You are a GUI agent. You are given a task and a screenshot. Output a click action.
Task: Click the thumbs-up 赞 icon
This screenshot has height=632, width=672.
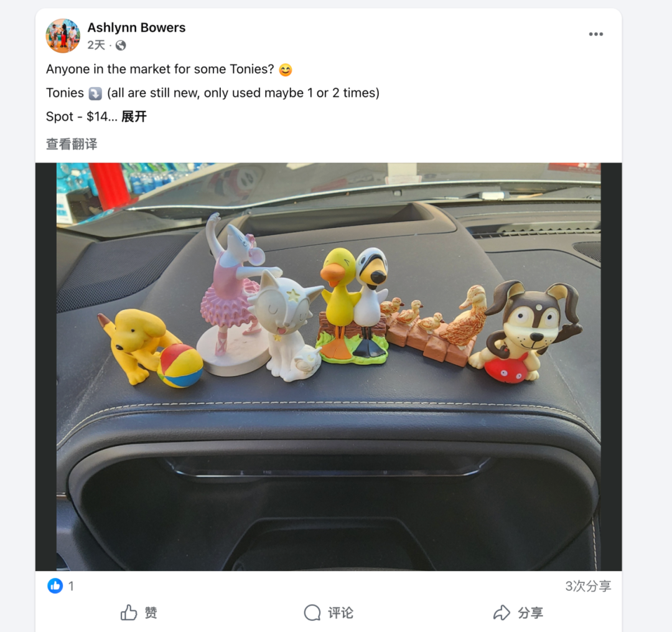pyautogui.click(x=129, y=613)
